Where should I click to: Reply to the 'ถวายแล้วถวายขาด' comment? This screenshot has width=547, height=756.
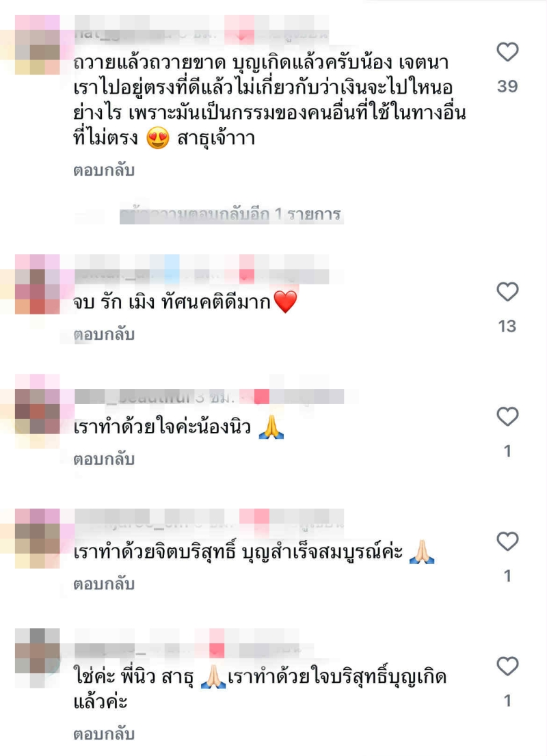(x=104, y=170)
